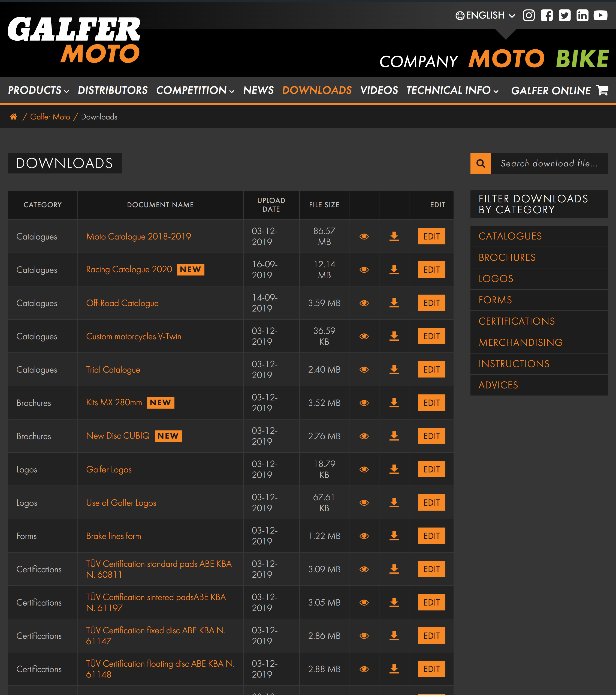
Task: Click the home icon in breadcrumb
Action: pos(14,117)
